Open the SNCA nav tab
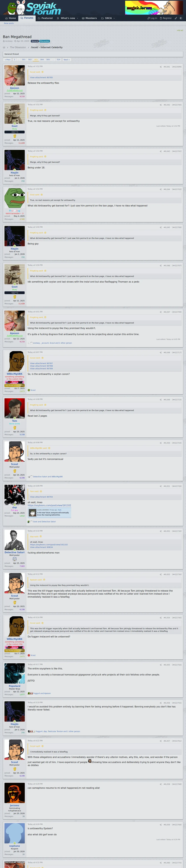 pyautogui.click(x=107, y=18)
